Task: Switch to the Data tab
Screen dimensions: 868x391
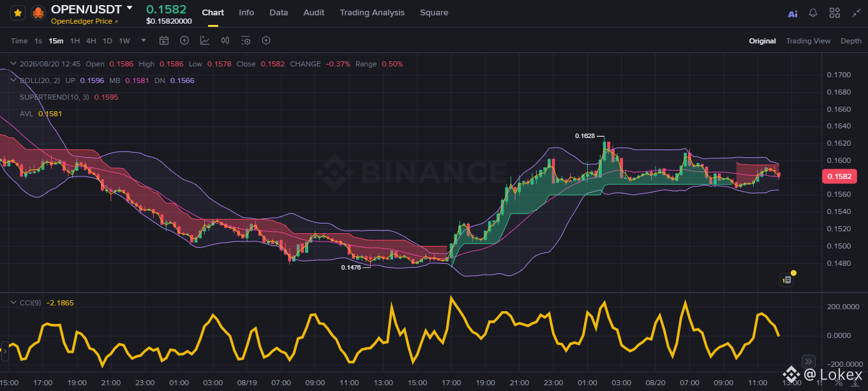Action: click(278, 13)
